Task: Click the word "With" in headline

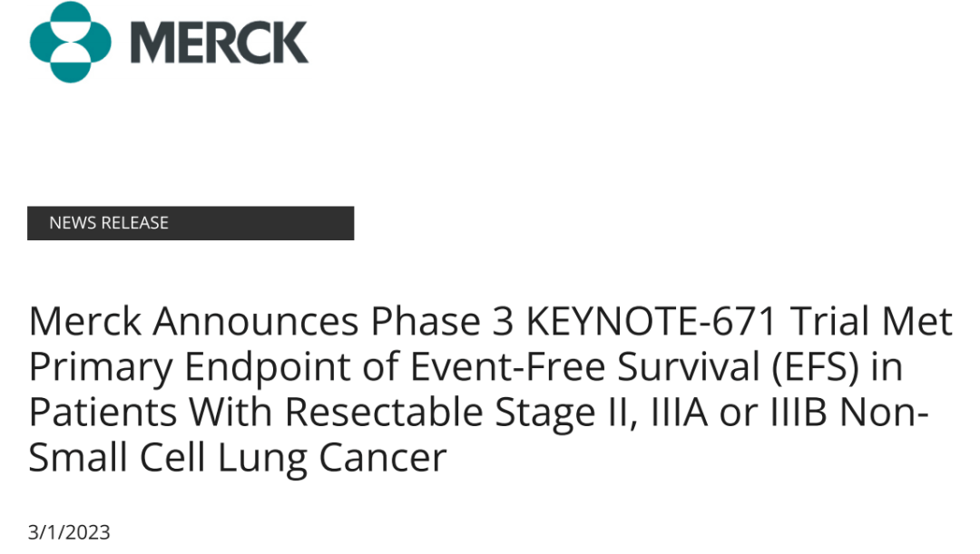Action: pos(231,413)
